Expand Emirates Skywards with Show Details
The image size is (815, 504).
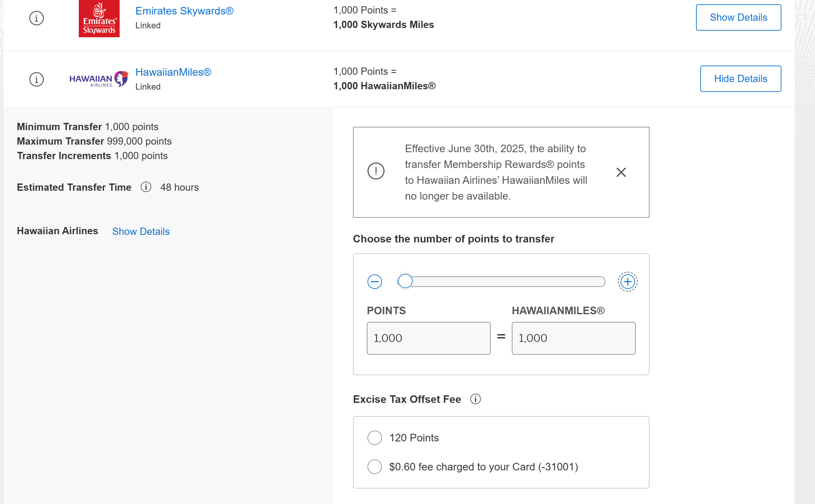pos(738,17)
